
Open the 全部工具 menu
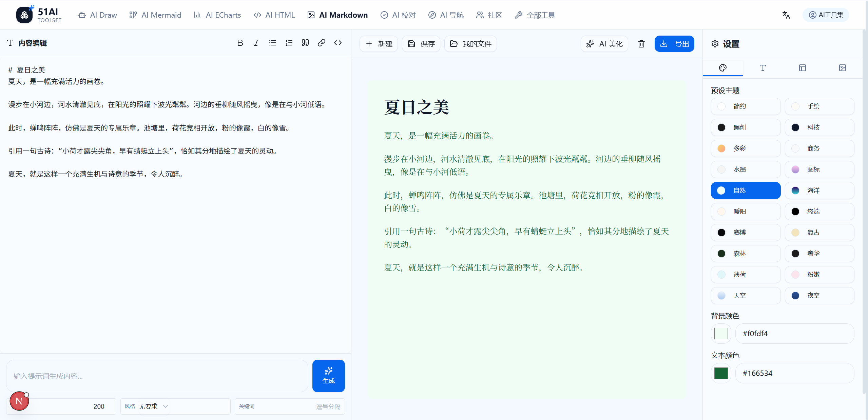coord(535,15)
